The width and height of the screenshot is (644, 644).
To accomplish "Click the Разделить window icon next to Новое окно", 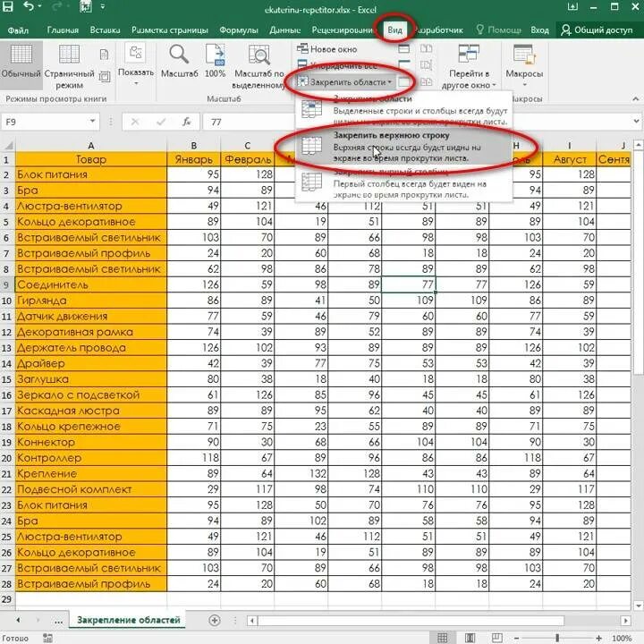I will (x=404, y=49).
